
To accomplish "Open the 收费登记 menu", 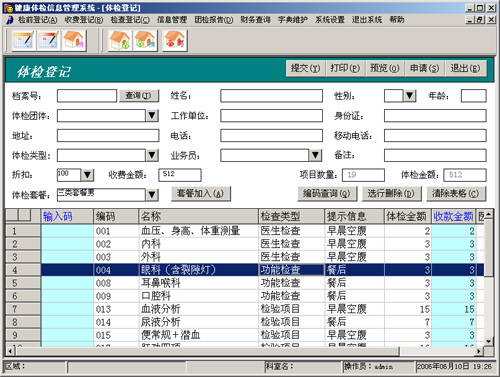I will [x=84, y=20].
